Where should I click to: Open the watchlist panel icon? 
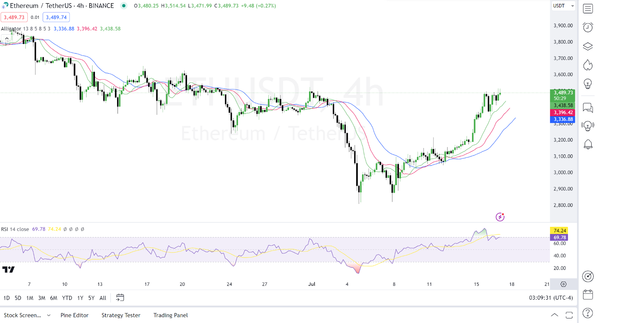pos(588,8)
